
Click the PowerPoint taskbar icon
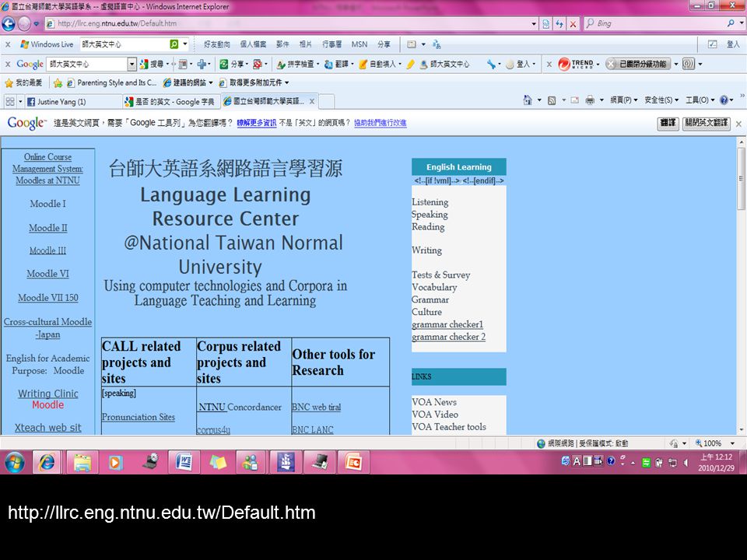coord(353,462)
